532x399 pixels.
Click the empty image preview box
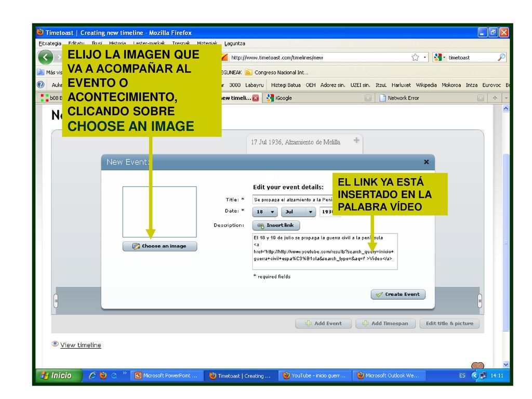tap(159, 212)
